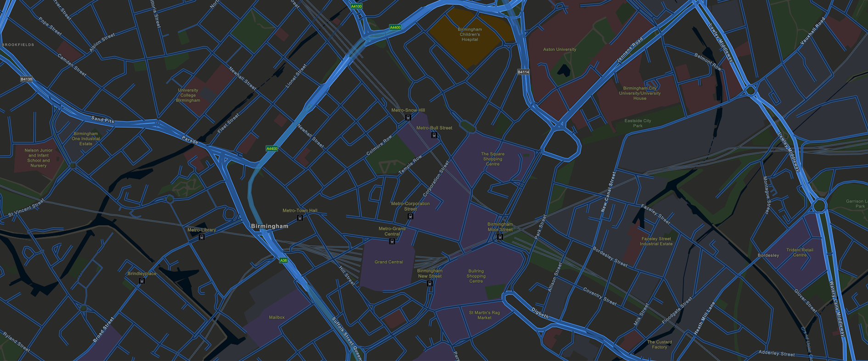Click the Metro-Grand Central station icon
868x361 pixels.
pyautogui.click(x=392, y=241)
